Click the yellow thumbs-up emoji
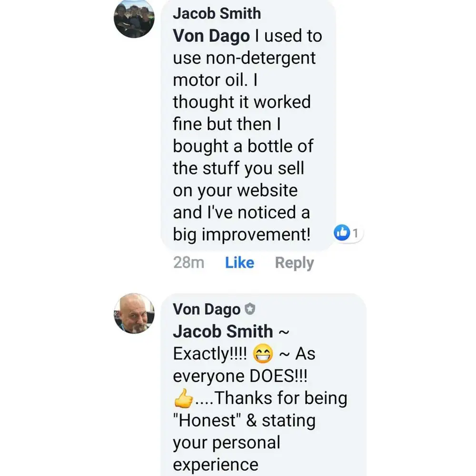The image size is (476, 476). pos(184,398)
